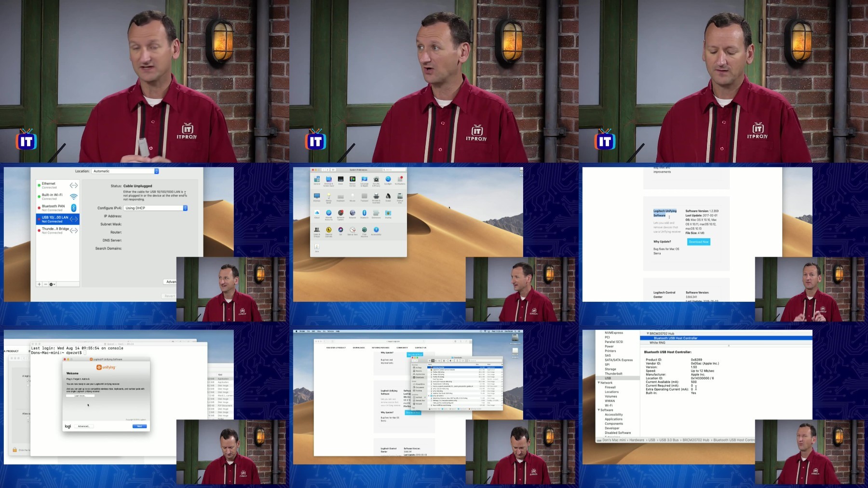
Task: Select Thunderbolt in the System Information sidebar
Action: pos(613,374)
